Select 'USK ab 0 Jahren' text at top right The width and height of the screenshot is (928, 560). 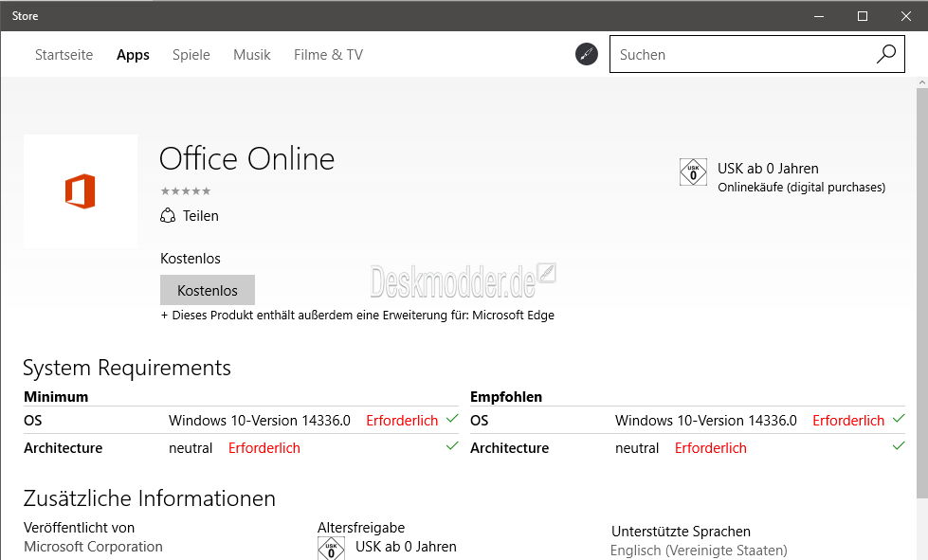[768, 169]
